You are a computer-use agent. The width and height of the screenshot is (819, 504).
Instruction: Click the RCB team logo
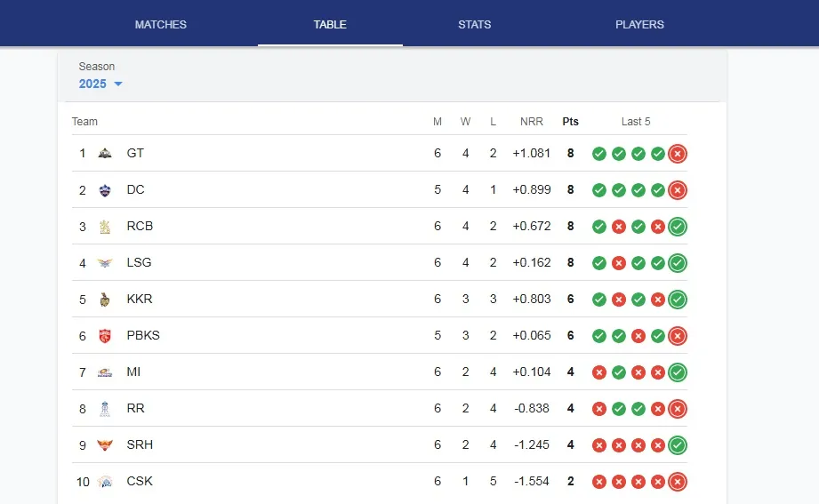coord(105,227)
